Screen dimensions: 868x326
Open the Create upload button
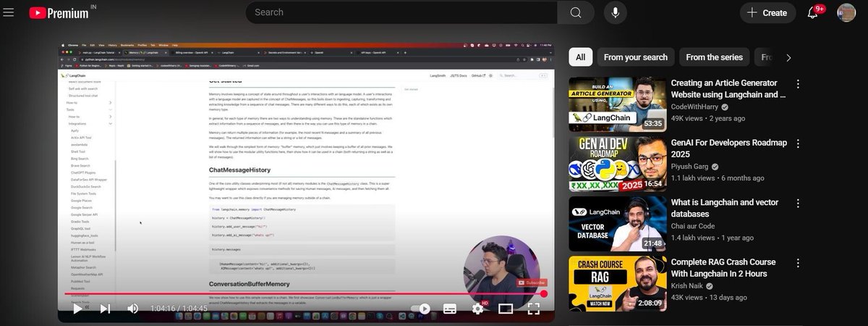(x=767, y=12)
